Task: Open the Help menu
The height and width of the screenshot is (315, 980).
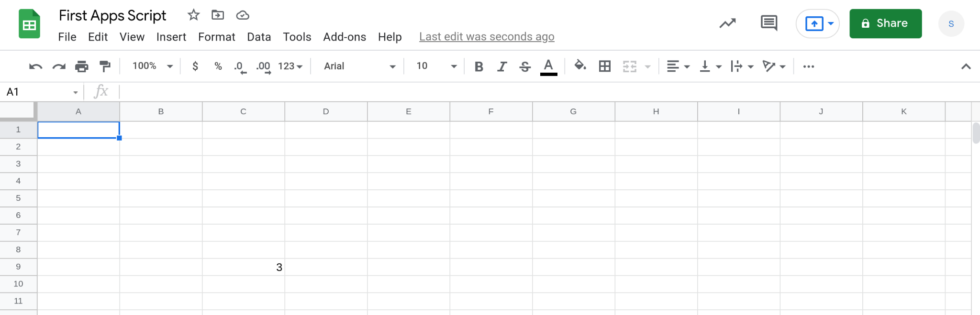Action: [x=390, y=37]
